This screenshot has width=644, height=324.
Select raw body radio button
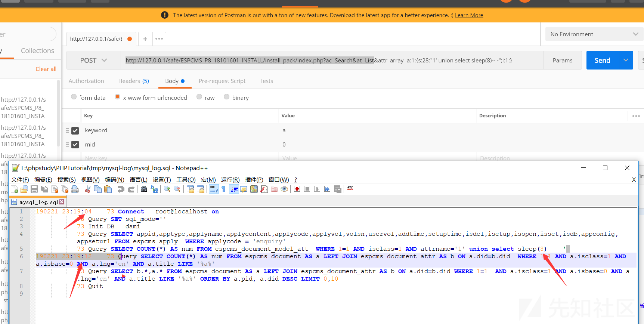[199, 97]
